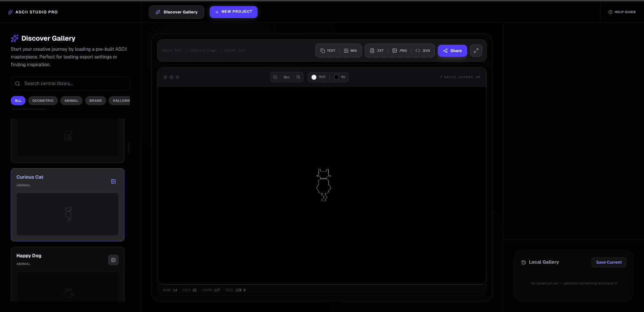Filter gallery by Animal
Viewport: 644px width, 312px height.
pos(71,101)
